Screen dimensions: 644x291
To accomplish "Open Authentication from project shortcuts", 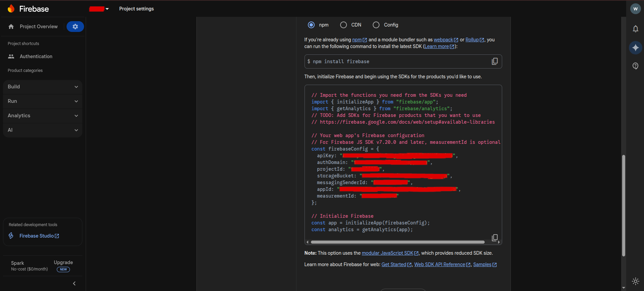I will coord(36,56).
